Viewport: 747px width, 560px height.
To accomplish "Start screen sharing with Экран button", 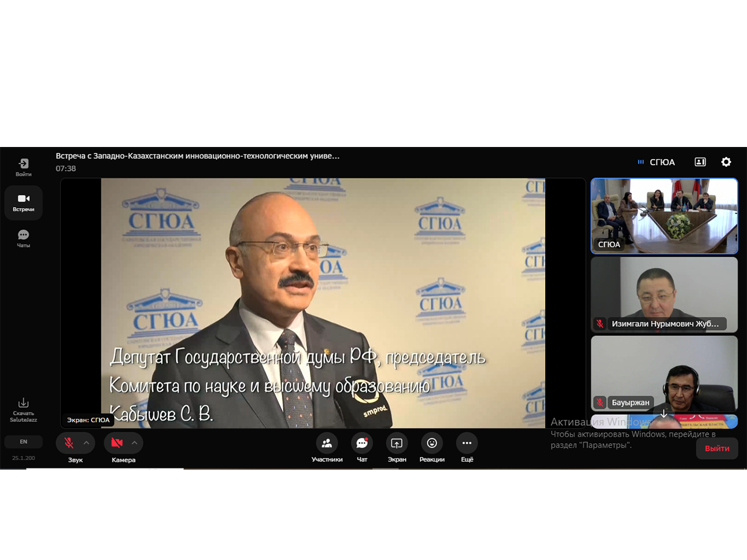I will click(397, 443).
